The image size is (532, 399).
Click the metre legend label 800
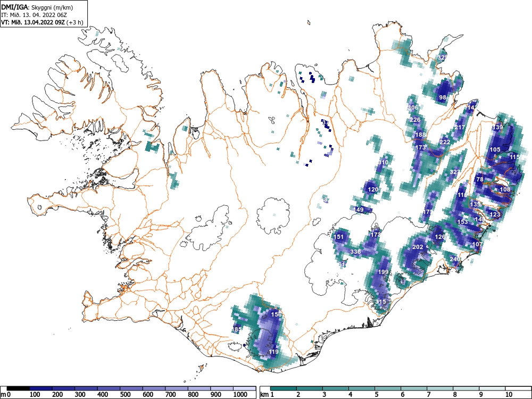(193, 394)
